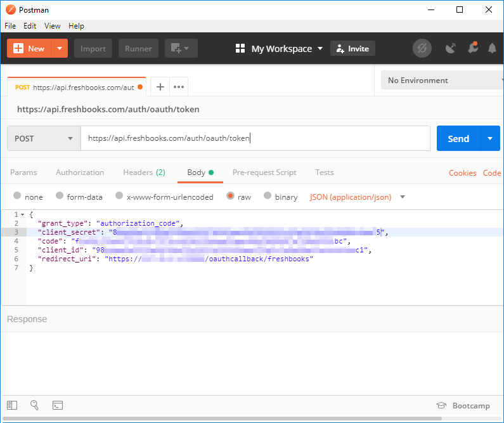Open the tab options ellipsis icon
The width and height of the screenshot is (504, 423).
pyautogui.click(x=179, y=87)
